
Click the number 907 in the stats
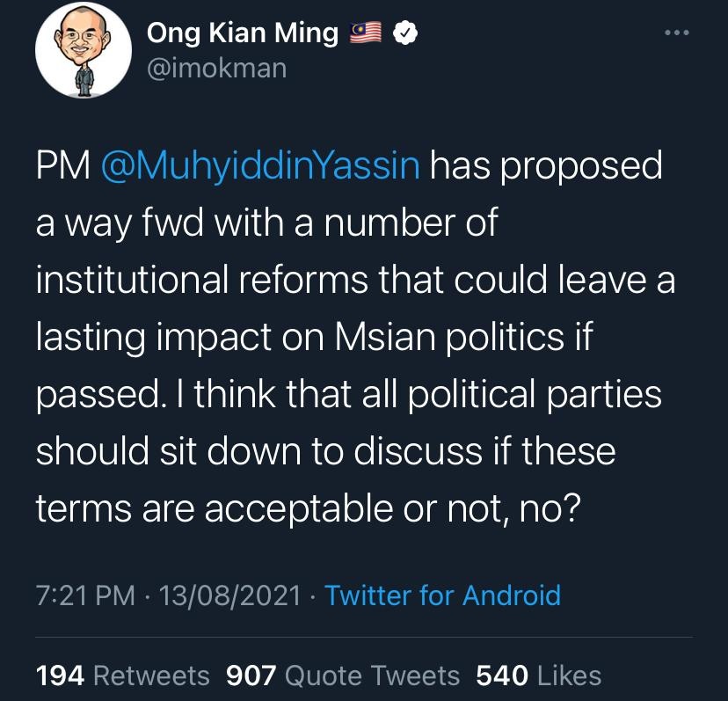click(x=251, y=675)
